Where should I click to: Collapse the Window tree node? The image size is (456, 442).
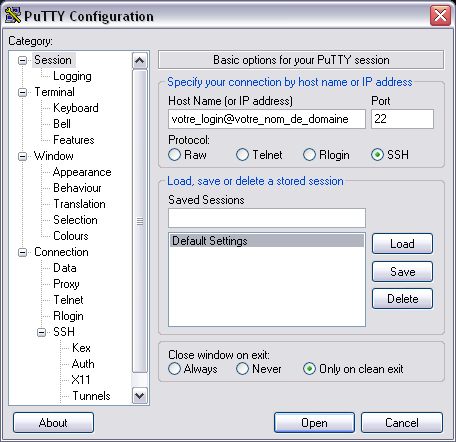point(22,156)
